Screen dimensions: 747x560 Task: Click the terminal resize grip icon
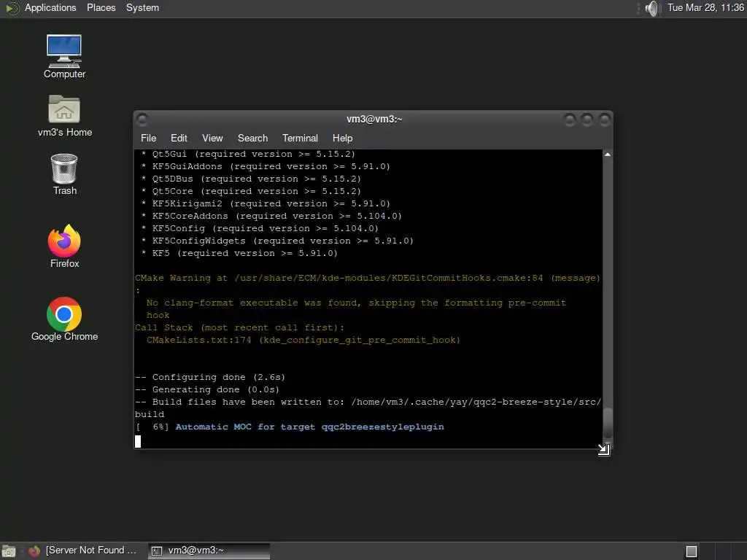603,449
